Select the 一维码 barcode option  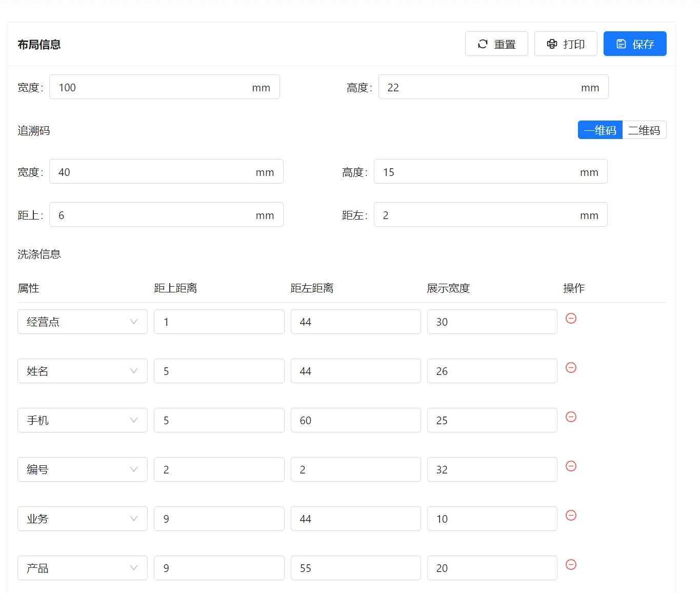click(600, 130)
